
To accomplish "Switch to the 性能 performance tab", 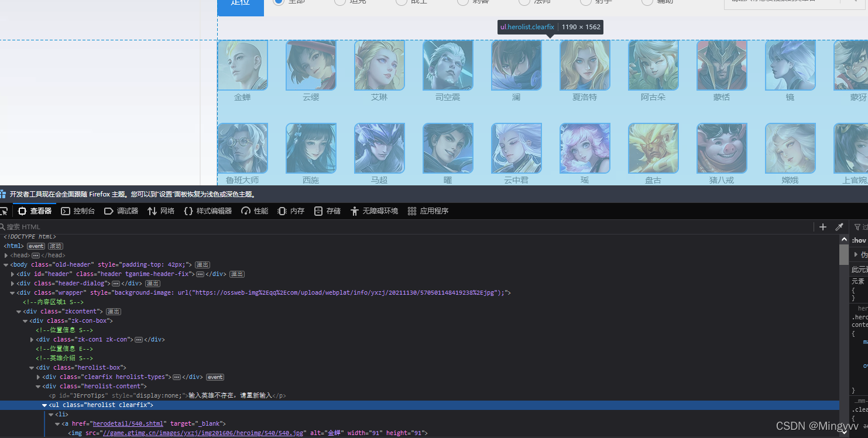I will 255,211.
